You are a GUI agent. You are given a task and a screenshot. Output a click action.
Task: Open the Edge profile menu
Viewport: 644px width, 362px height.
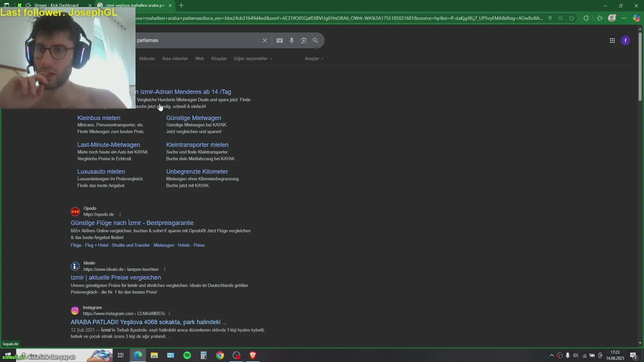(612, 18)
